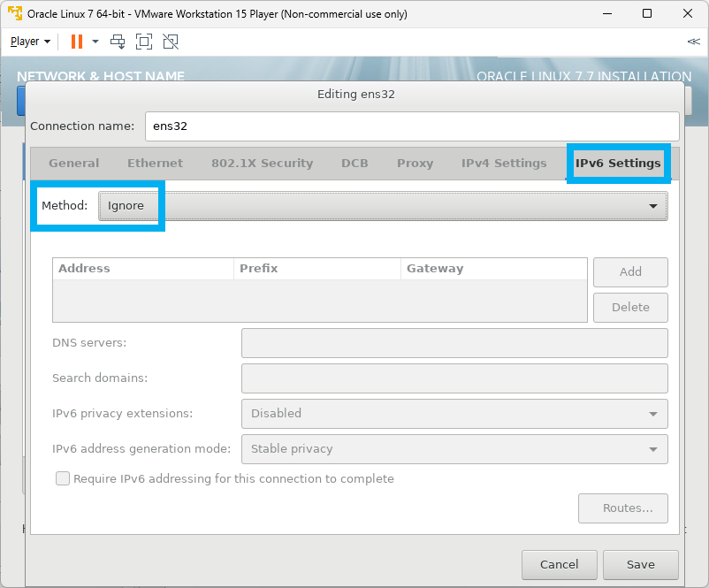Switch to the IPv4 Settings tab
The image size is (709, 588).
[504, 164]
